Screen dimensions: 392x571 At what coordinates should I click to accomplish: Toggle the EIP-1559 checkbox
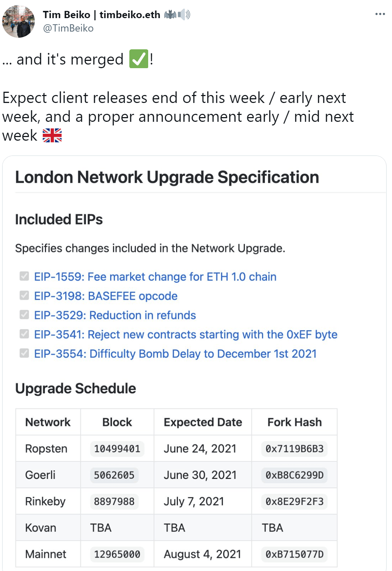click(x=24, y=276)
